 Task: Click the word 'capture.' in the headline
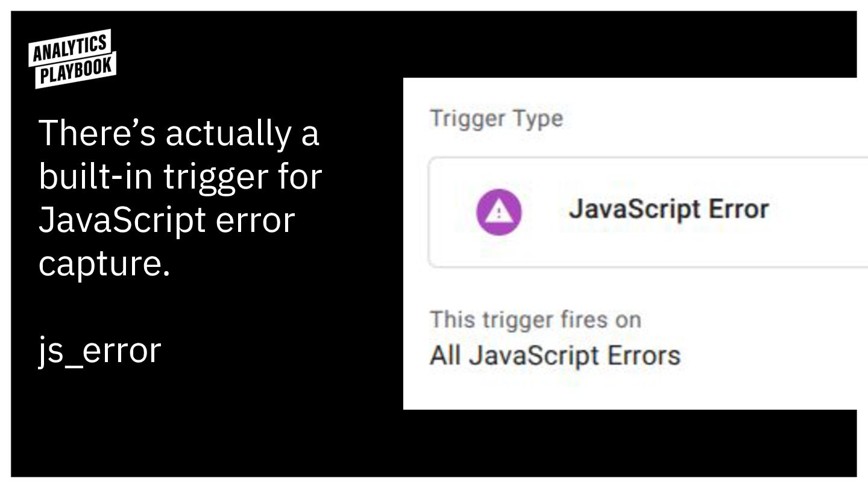pos(104,263)
